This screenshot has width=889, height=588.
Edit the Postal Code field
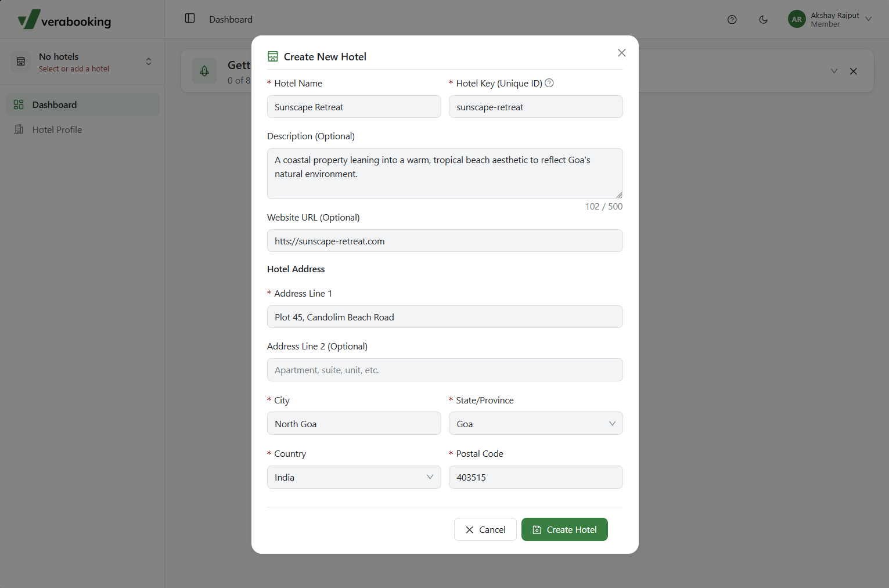536,477
